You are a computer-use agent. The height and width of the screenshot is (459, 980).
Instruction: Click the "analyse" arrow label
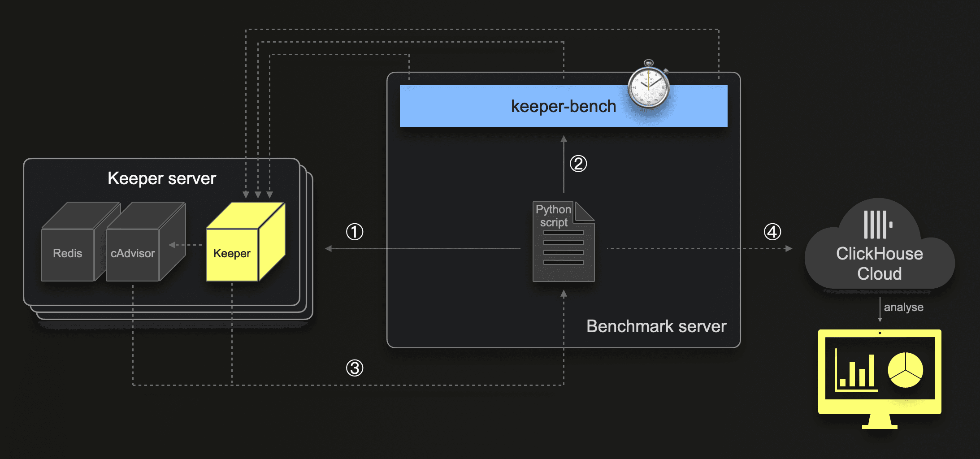click(x=903, y=307)
